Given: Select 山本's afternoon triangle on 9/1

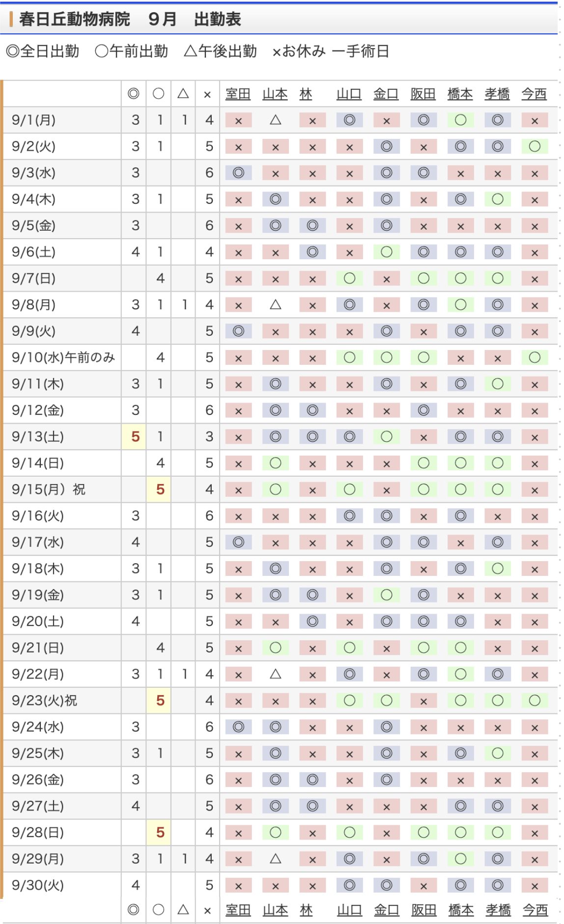Looking at the screenshot, I should click(276, 120).
